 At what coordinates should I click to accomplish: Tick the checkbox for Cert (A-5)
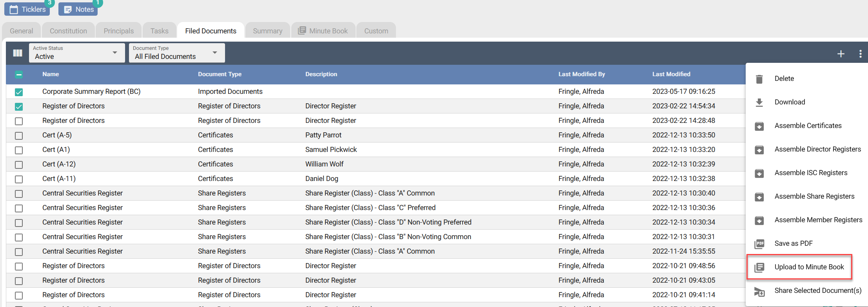[19, 135]
